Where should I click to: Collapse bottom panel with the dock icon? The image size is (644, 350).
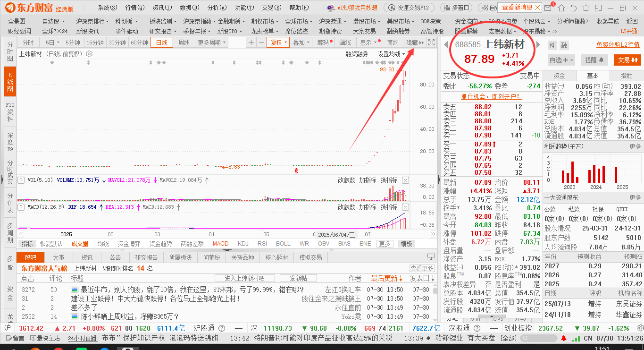pos(431,257)
